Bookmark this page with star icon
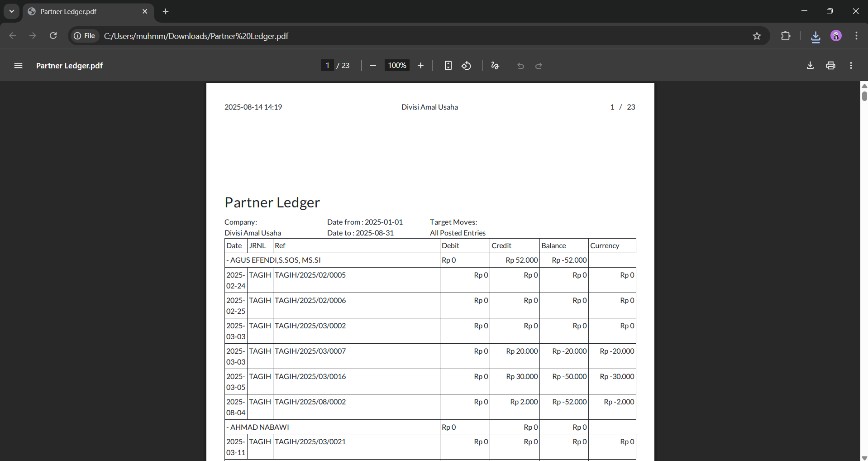 [757, 36]
